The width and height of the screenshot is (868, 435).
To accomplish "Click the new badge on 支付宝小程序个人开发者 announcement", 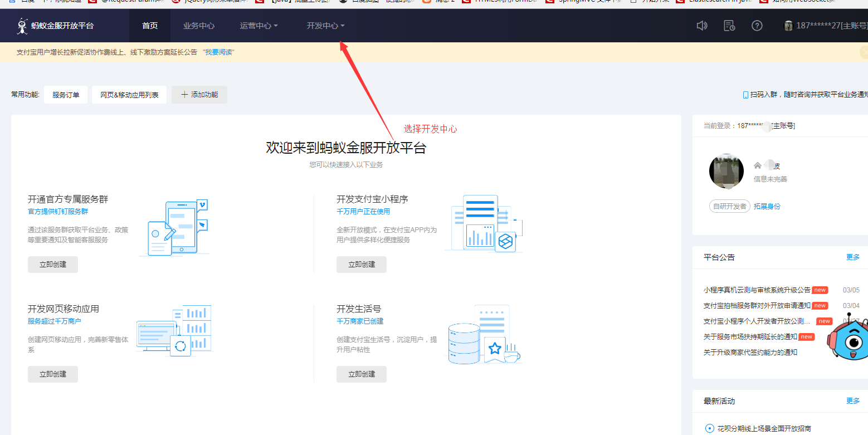I will pyautogui.click(x=825, y=321).
